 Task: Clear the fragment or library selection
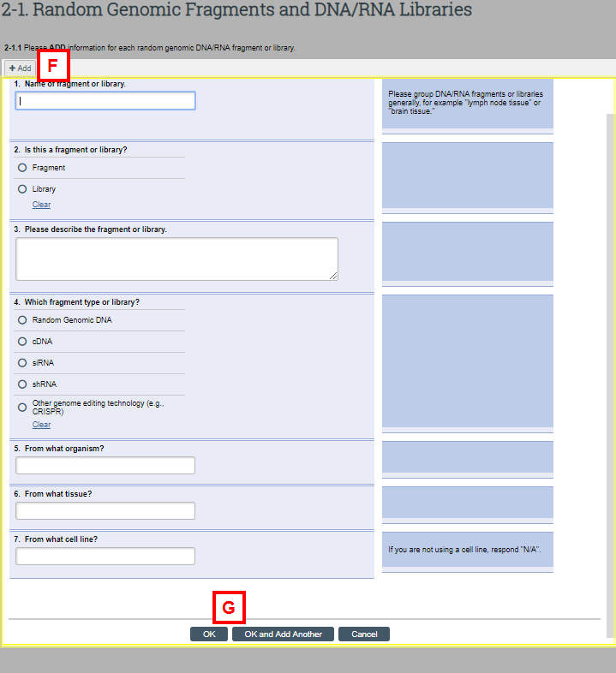coord(41,205)
